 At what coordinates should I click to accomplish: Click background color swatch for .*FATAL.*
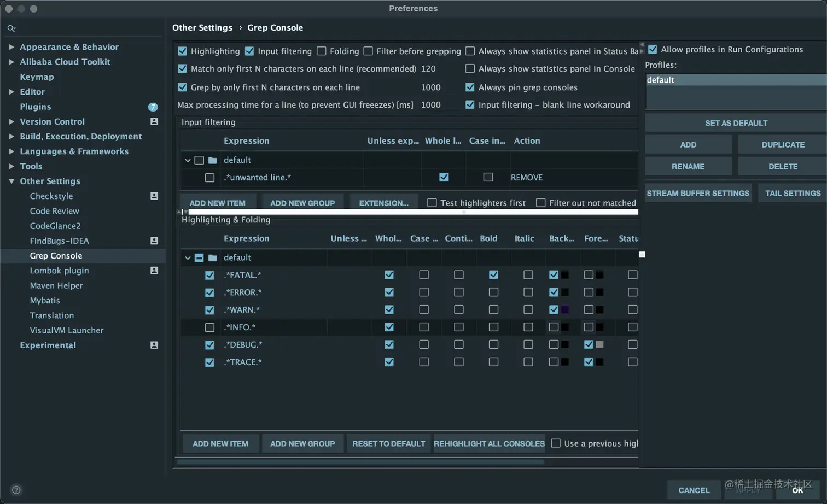[x=565, y=275]
